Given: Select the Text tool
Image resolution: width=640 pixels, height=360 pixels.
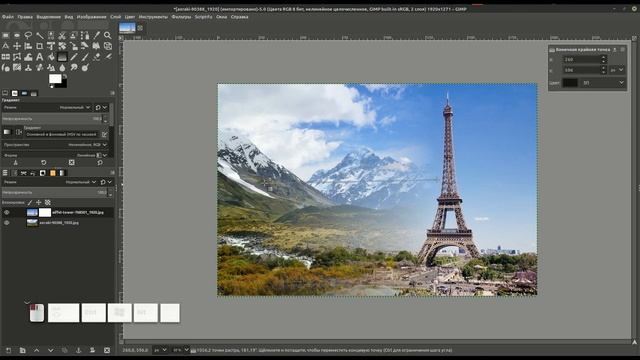Looking at the screenshot, I should (x=40, y=57).
